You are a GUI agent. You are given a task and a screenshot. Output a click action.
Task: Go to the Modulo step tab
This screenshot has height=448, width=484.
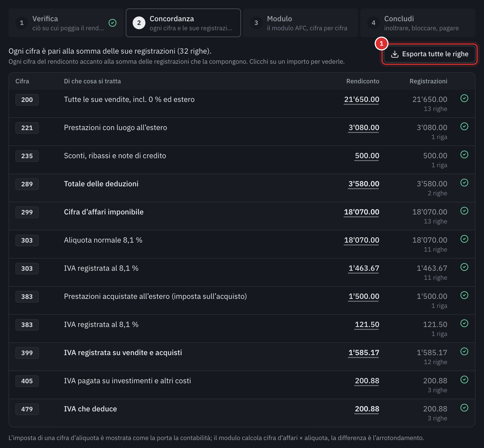tap(301, 23)
